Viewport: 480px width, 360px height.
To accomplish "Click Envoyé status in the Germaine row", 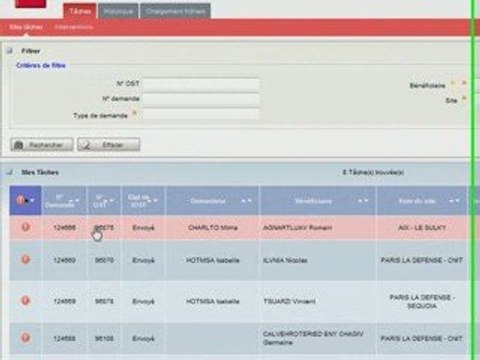I will click(x=143, y=339).
